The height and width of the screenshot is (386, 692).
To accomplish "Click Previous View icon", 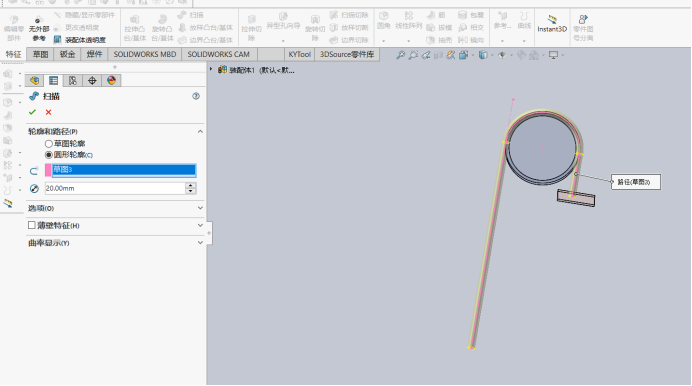I will [x=426, y=55].
